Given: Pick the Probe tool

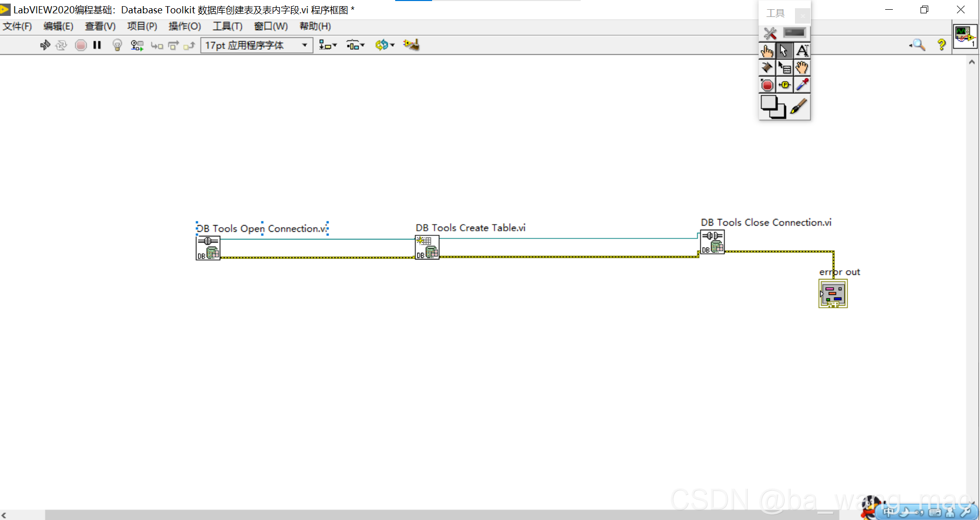Looking at the screenshot, I should click(785, 85).
